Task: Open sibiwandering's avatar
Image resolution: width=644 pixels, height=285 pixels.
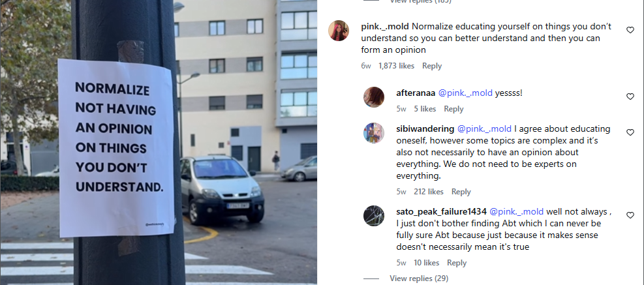Action: (x=373, y=133)
